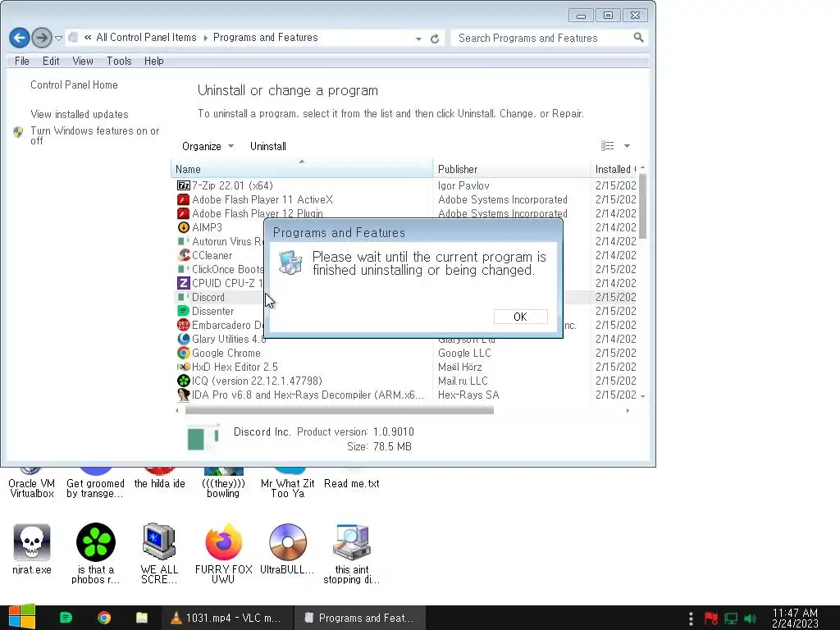840x630 pixels.
Task: Open the Windows Start button
Action: click(21, 617)
